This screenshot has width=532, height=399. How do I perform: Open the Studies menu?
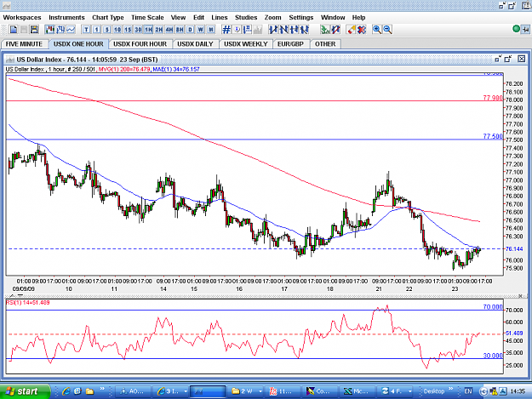coord(246,17)
